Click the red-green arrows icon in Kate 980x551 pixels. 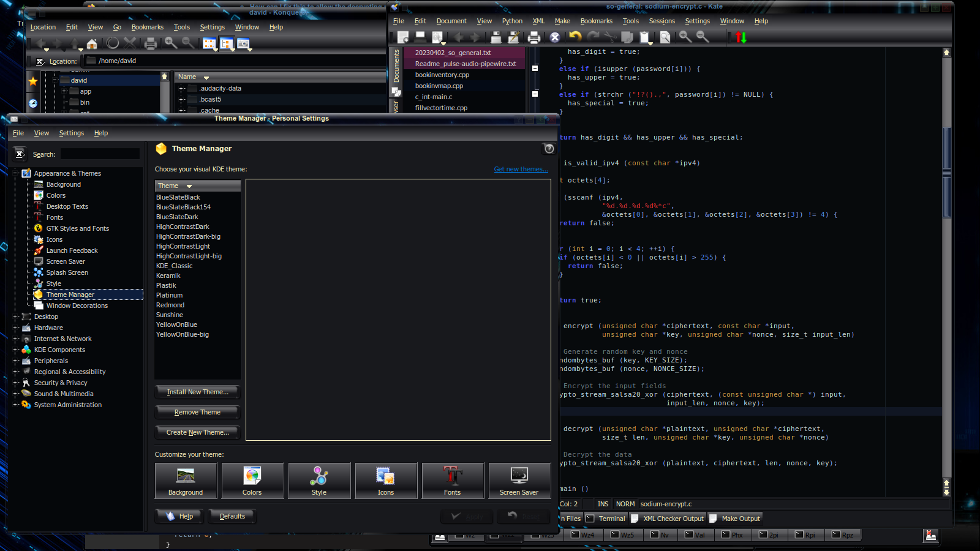pyautogui.click(x=742, y=37)
